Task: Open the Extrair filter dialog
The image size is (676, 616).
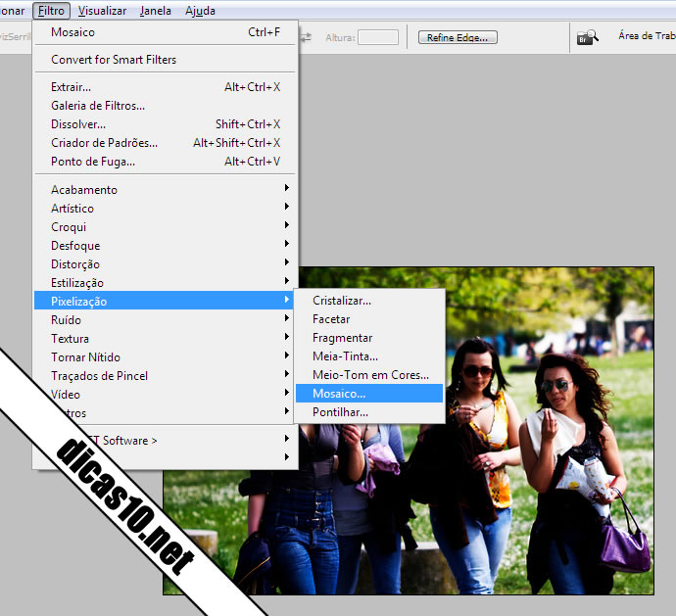Action: coord(166,87)
